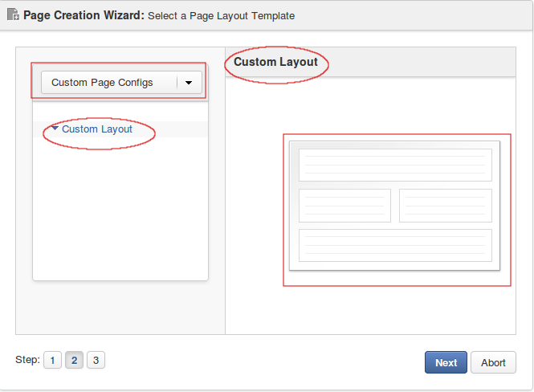Select the Custom Layout item in the list
Image resolution: width=534 pixels, height=392 pixels.
tap(96, 129)
